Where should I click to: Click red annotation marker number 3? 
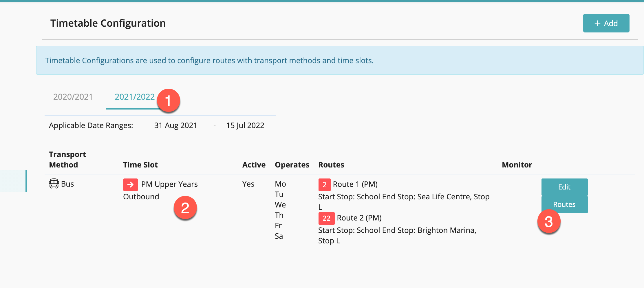pyautogui.click(x=549, y=222)
